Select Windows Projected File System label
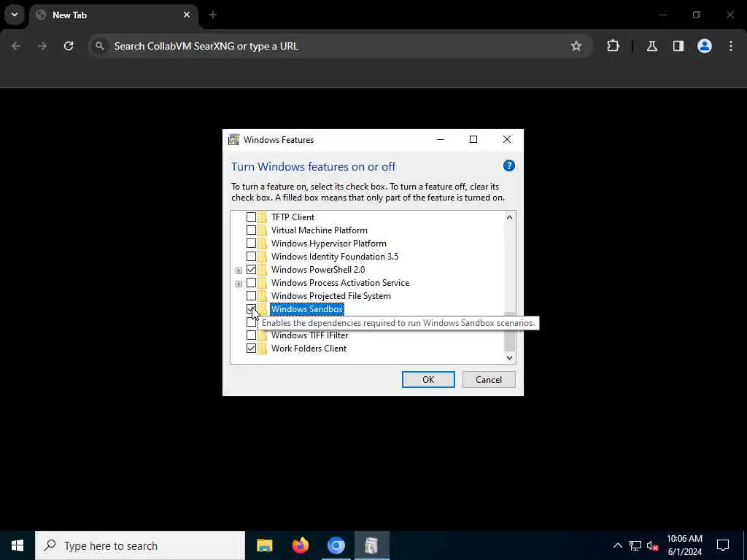The height and width of the screenshot is (560, 747). coord(331,296)
